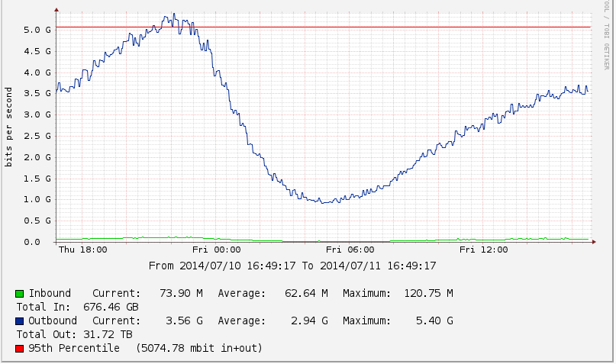Click the 'Total In: 676.46 GB' text
Screen dimensions: 616x364
[x=78, y=307]
